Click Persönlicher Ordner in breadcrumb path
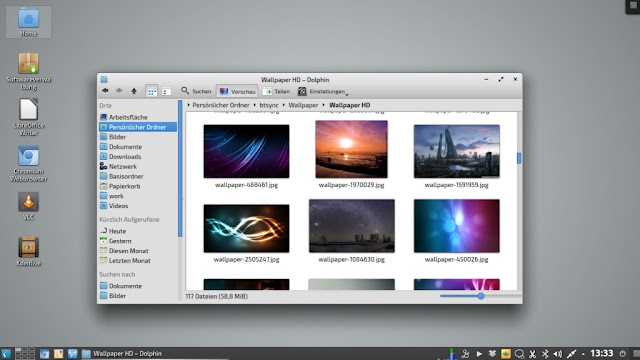The width and height of the screenshot is (640, 360). pyautogui.click(x=221, y=105)
